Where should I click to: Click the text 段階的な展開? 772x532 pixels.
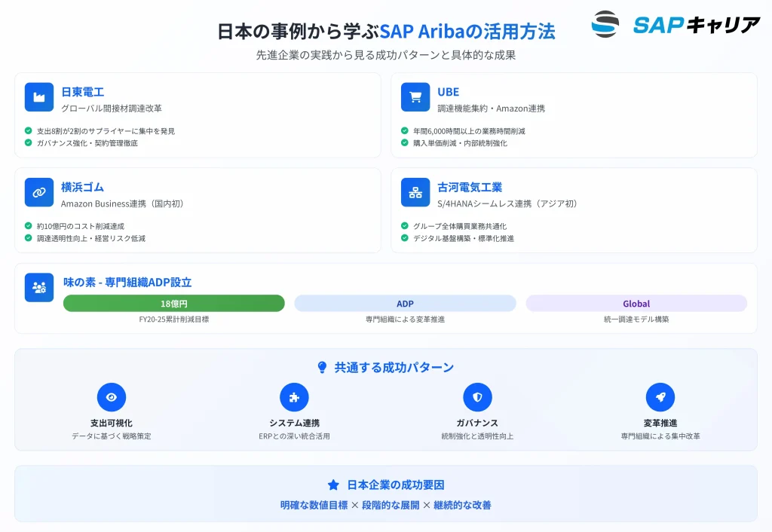tap(391, 506)
